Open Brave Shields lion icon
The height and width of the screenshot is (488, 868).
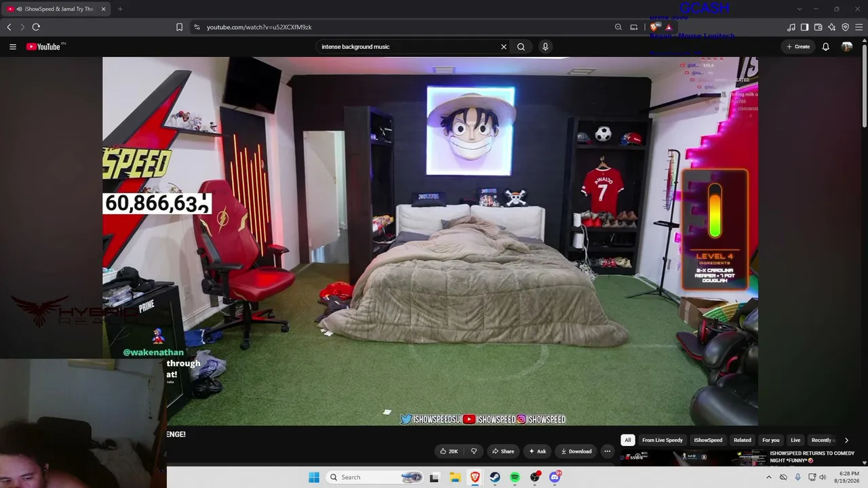click(654, 27)
